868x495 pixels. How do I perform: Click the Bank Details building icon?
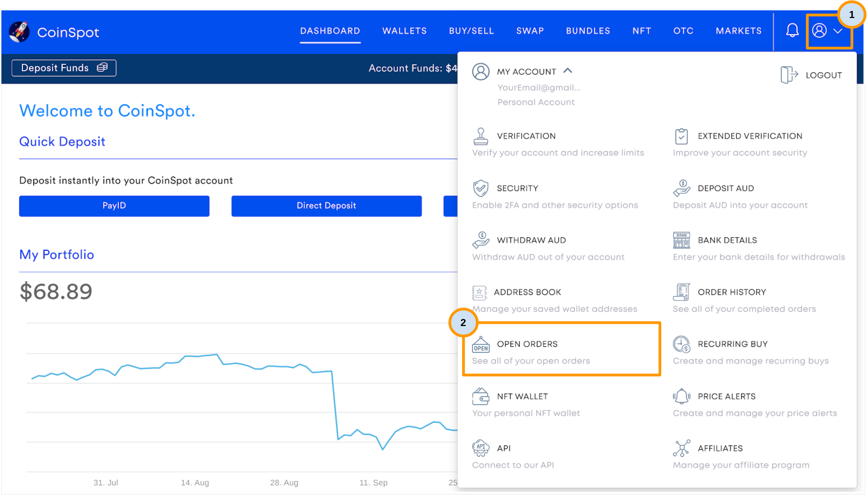pyautogui.click(x=681, y=240)
